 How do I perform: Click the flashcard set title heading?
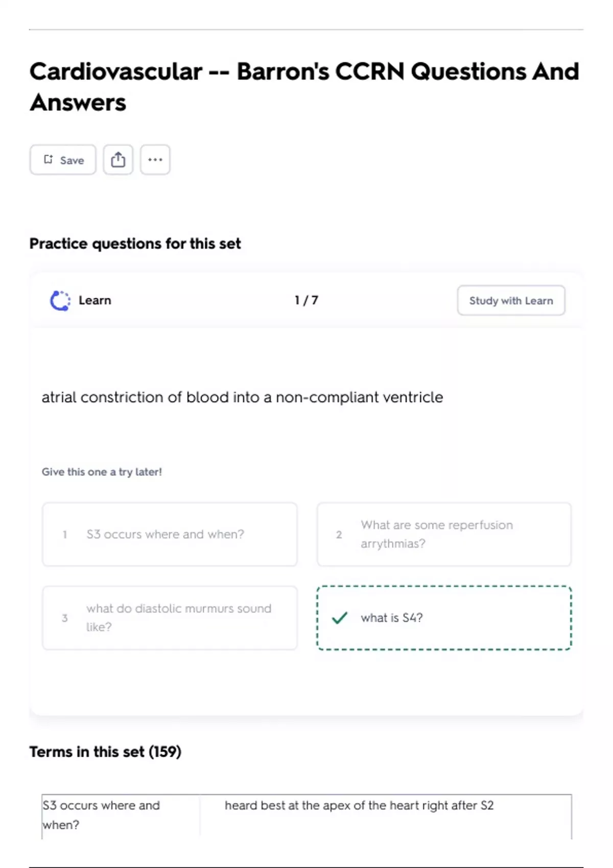tap(304, 87)
